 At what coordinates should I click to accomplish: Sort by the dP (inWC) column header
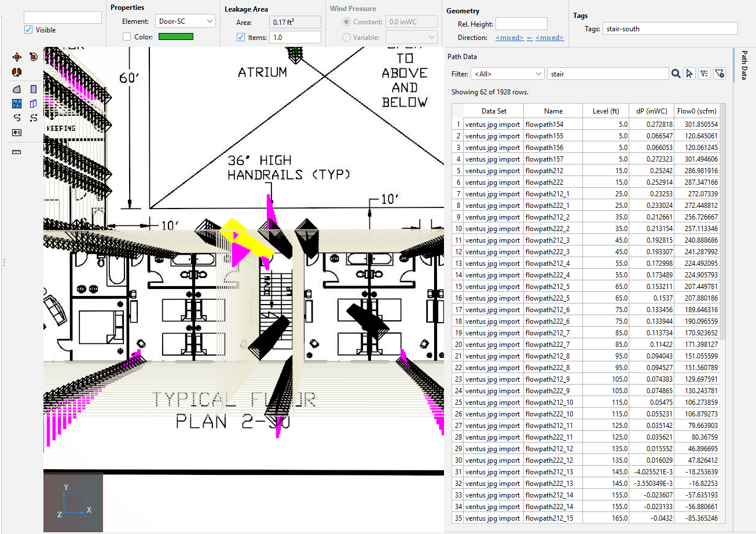651,111
